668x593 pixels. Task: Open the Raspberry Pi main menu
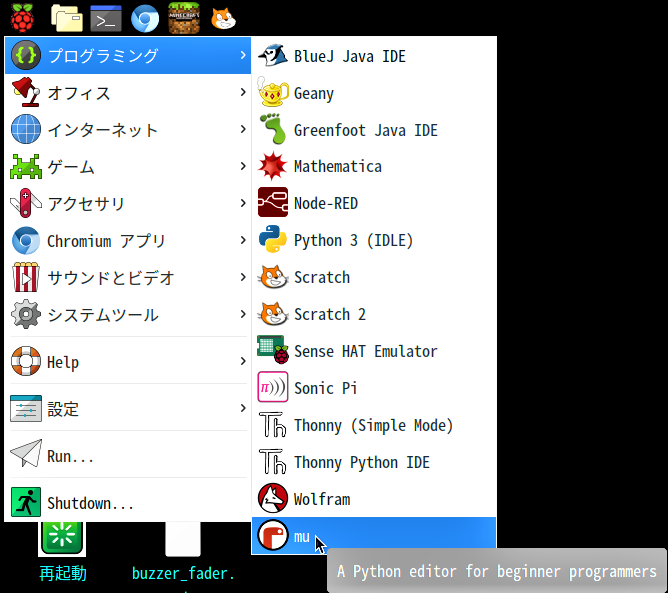tap(22, 18)
